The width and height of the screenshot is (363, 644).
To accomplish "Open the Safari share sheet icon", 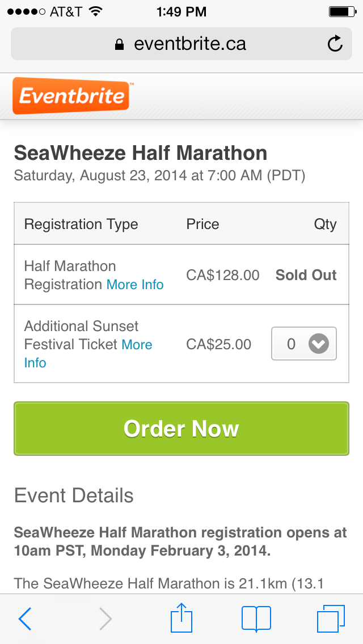I will [181, 617].
